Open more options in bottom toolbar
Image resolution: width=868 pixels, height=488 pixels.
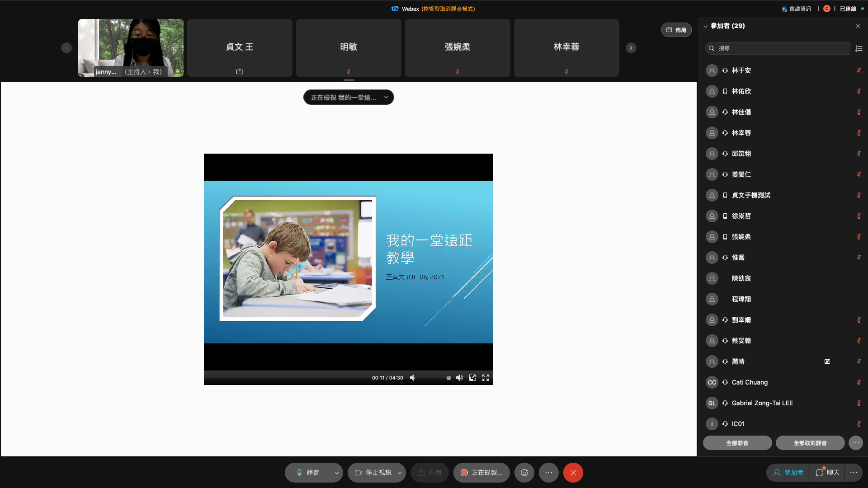pyautogui.click(x=549, y=473)
